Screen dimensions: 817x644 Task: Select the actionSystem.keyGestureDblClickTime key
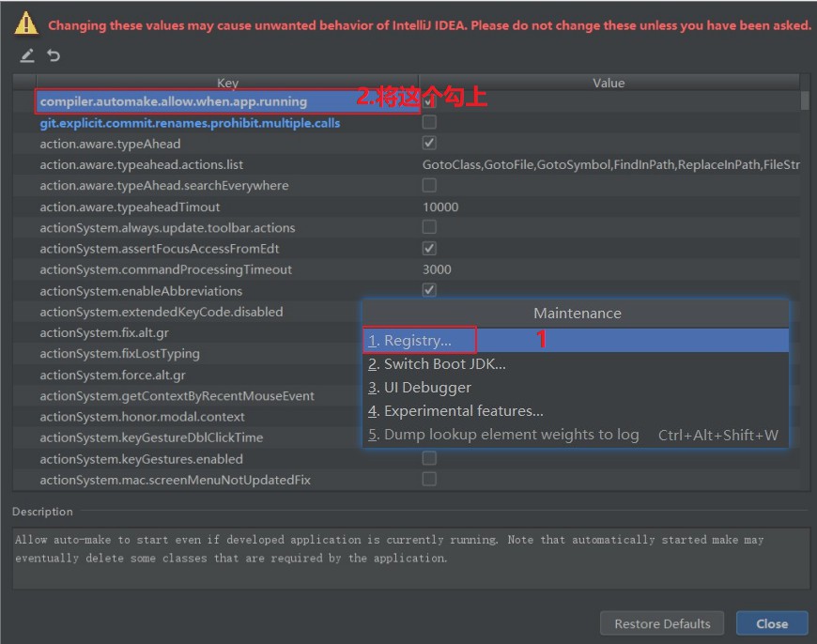coord(151,437)
